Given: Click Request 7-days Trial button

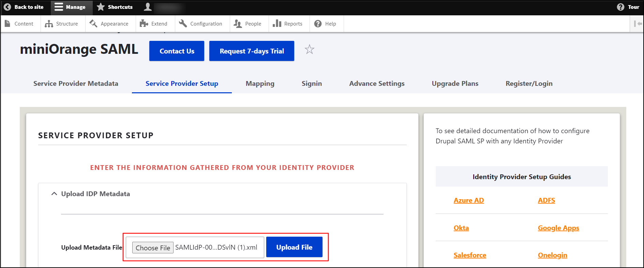Looking at the screenshot, I should (x=252, y=51).
